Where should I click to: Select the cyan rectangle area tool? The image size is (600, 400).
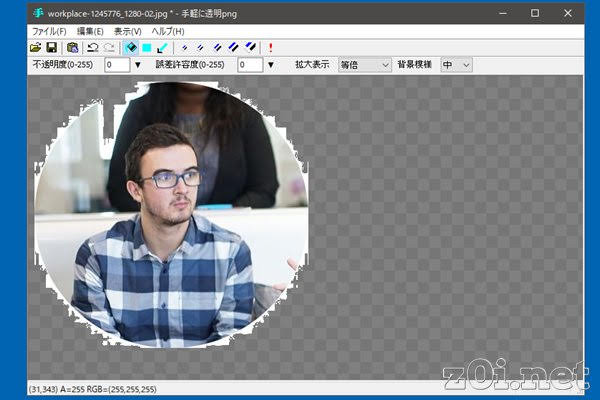coord(147,48)
